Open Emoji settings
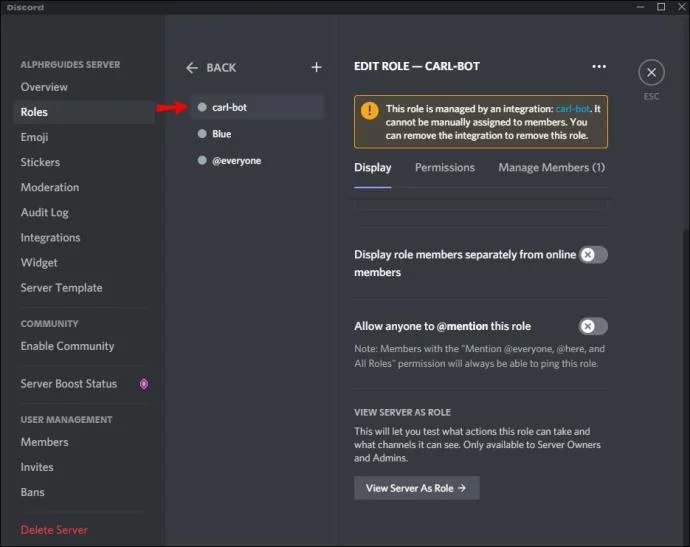Screen dimensions: 690x547 pyautogui.click(x=34, y=137)
